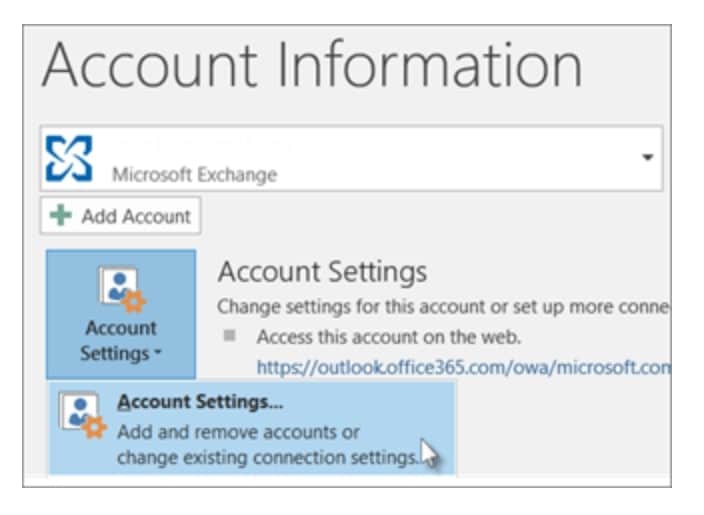704x515 pixels.
Task: Click the green plus icon
Action: coord(60,216)
